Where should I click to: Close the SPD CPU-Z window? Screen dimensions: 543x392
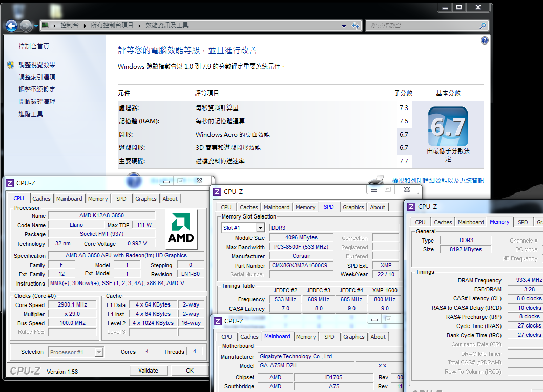(x=407, y=189)
